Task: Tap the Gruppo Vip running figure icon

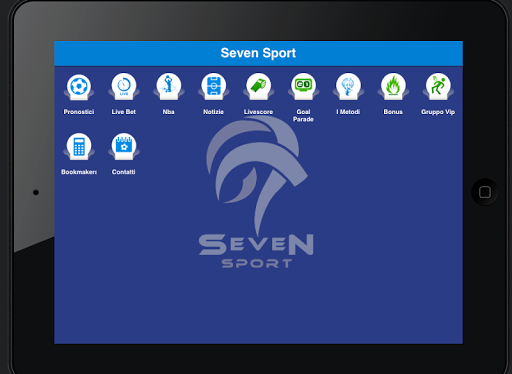Action: click(x=438, y=87)
